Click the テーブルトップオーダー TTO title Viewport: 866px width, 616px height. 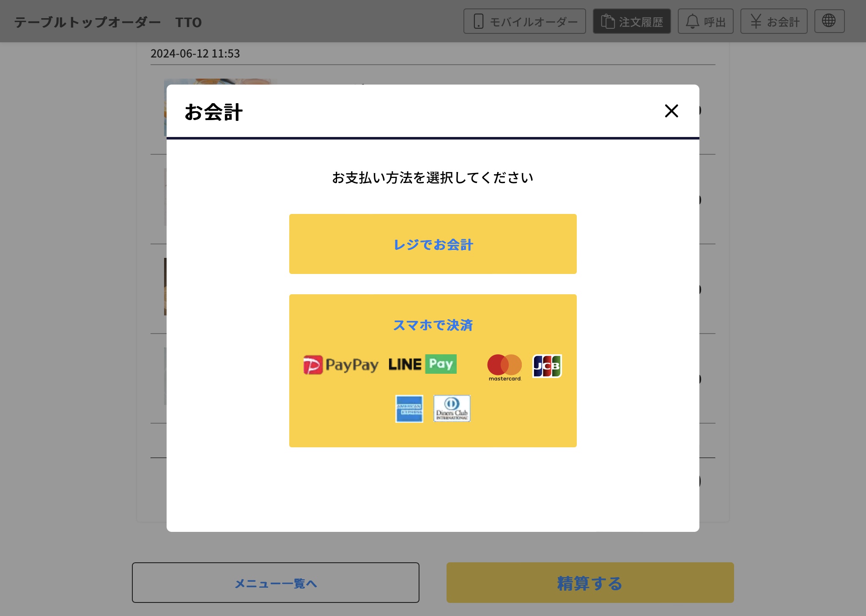pyautogui.click(x=108, y=22)
